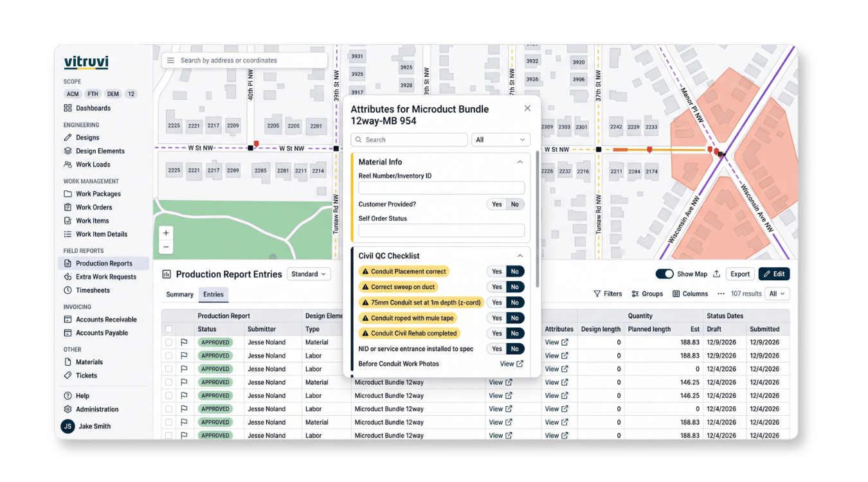Zoom in on the map

[166, 233]
